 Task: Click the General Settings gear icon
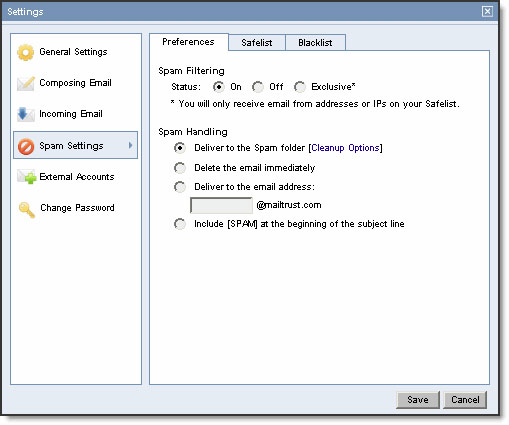(26, 52)
